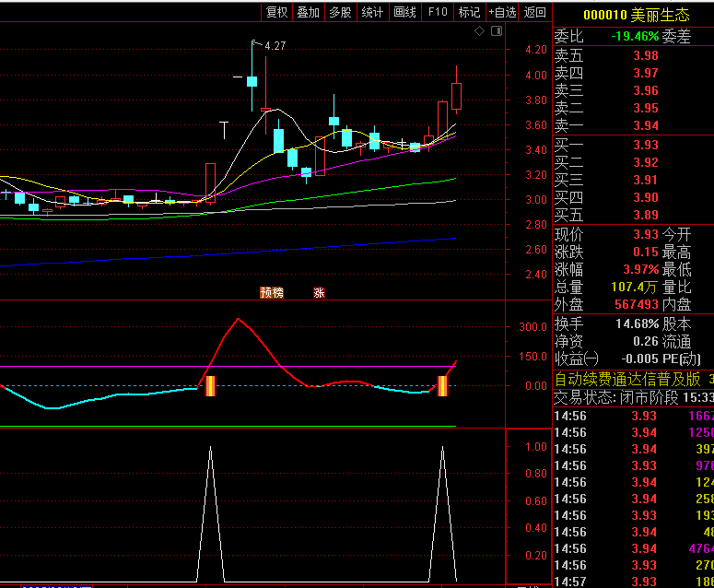Click the latest red candlestick
714x588 pixels.
pyautogui.click(x=456, y=96)
